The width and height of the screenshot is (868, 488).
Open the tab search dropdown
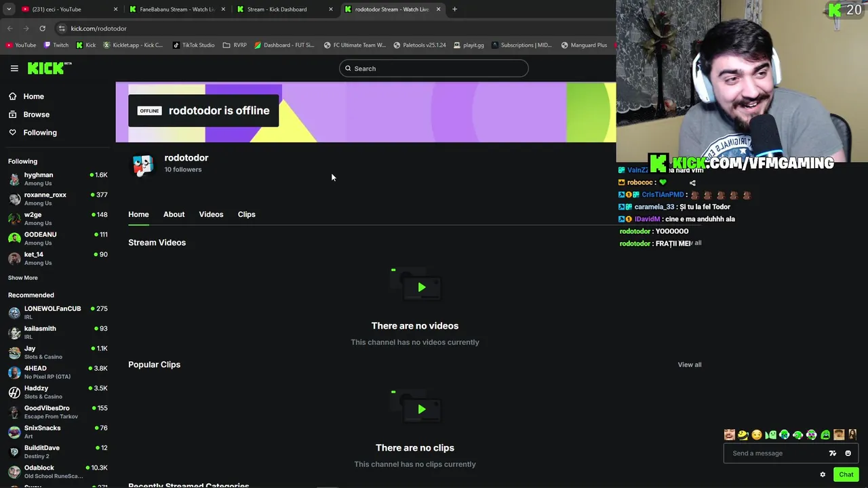pos(9,9)
